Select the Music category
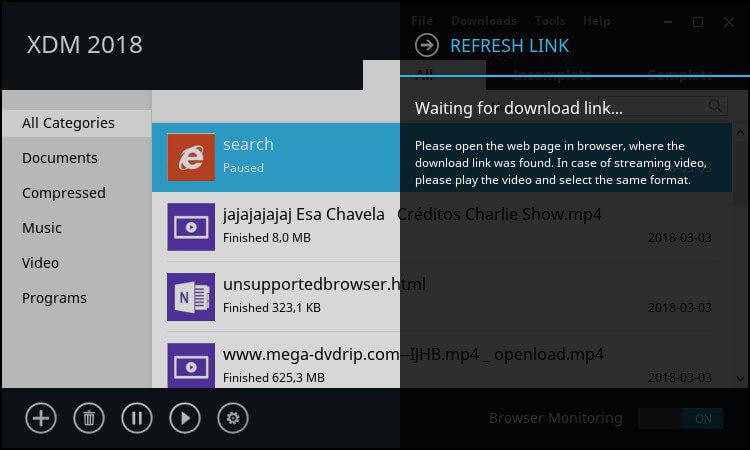The width and height of the screenshot is (750, 450). (x=42, y=228)
